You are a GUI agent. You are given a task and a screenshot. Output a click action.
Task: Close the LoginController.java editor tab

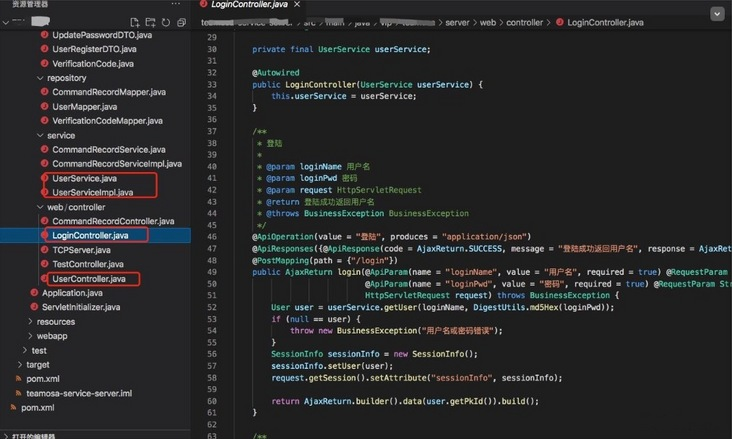coord(297,4)
